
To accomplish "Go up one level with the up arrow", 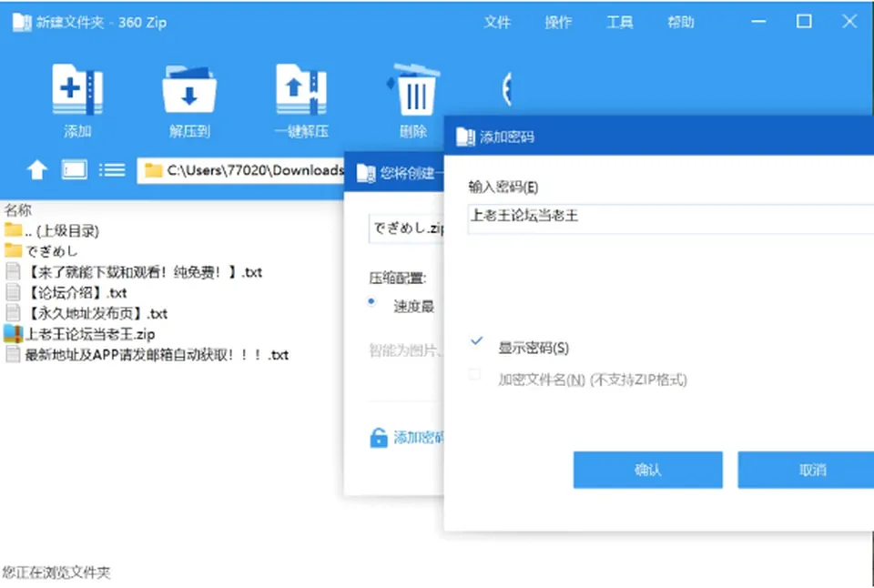I will coord(37,169).
